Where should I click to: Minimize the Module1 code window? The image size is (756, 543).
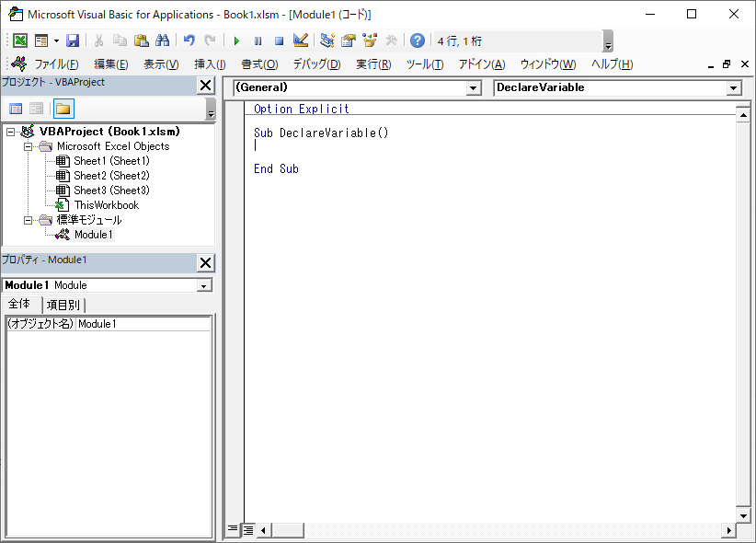pyautogui.click(x=711, y=64)
